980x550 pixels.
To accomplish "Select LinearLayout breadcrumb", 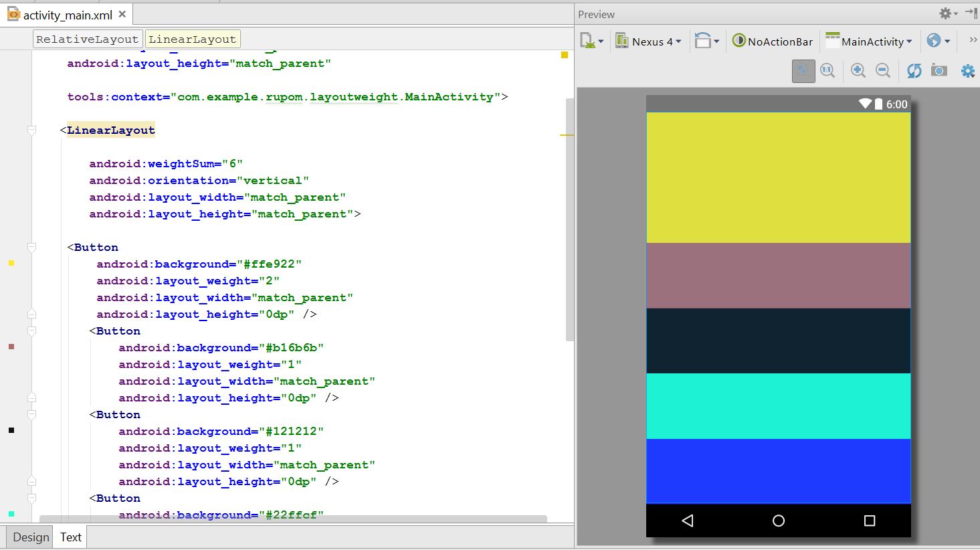I will pyautogui.click(x=193, y=39).
